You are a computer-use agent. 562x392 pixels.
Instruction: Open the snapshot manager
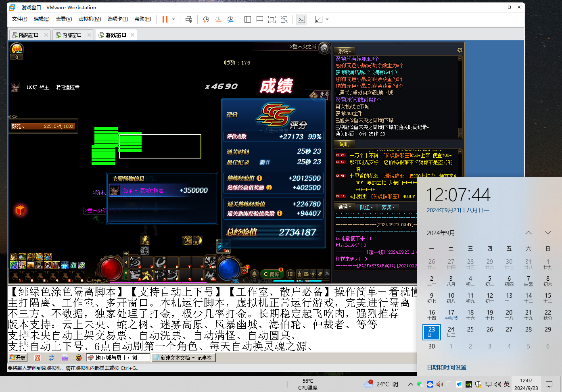pyautogui.click(x=230, y=19)
